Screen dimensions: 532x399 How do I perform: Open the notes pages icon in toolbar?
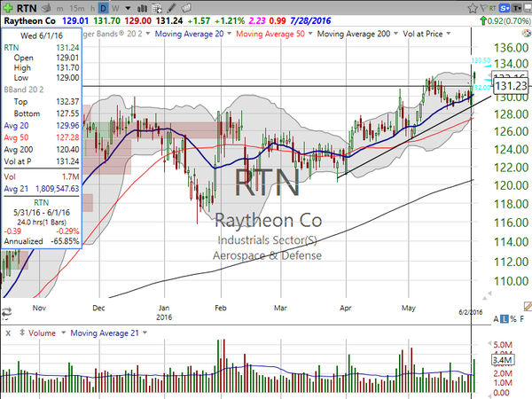[186, 8]
